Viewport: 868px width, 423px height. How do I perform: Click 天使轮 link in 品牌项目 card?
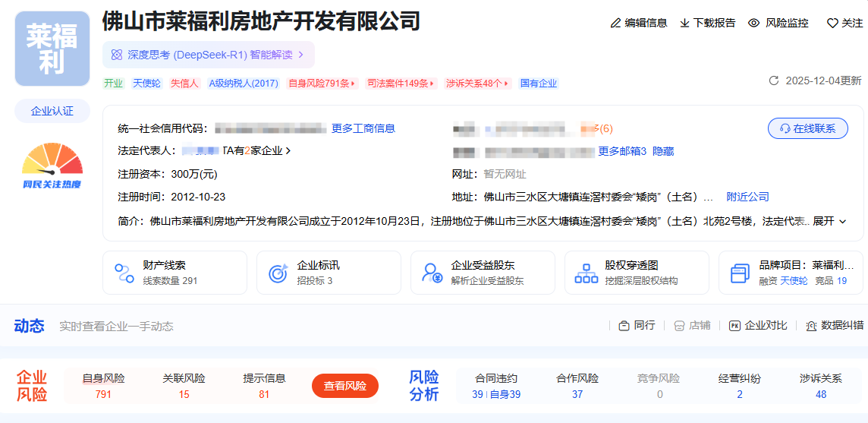pos(794,281)
